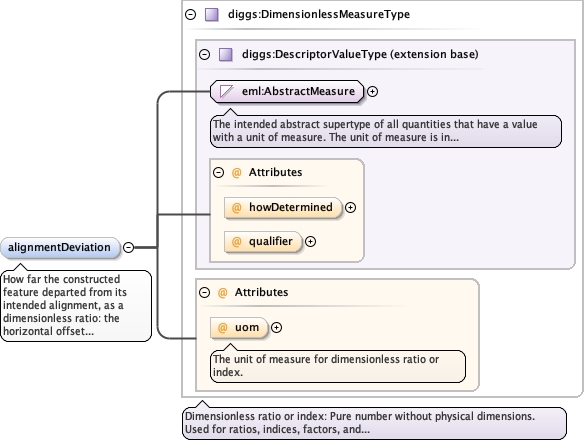Screen dimensions: 585x443
Task: Expand the howDetermined attribute
Action: (350, 208)
